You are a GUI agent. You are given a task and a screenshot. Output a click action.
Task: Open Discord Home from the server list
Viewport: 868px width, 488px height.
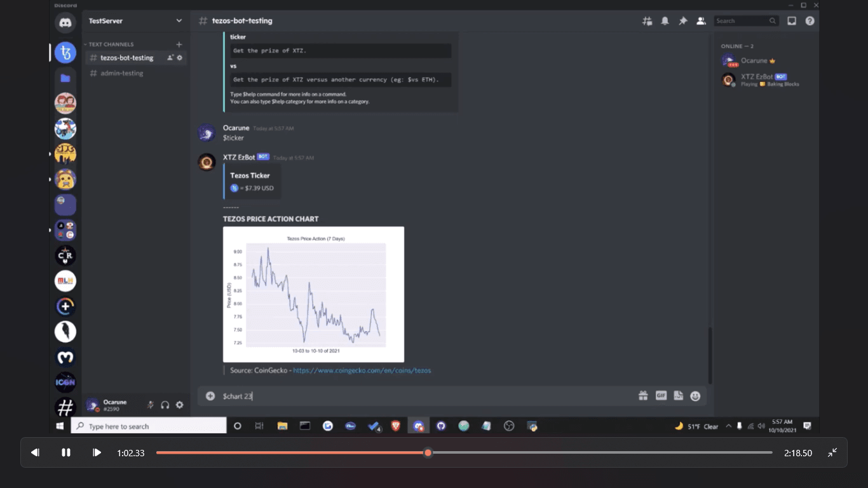pos(65,24)
